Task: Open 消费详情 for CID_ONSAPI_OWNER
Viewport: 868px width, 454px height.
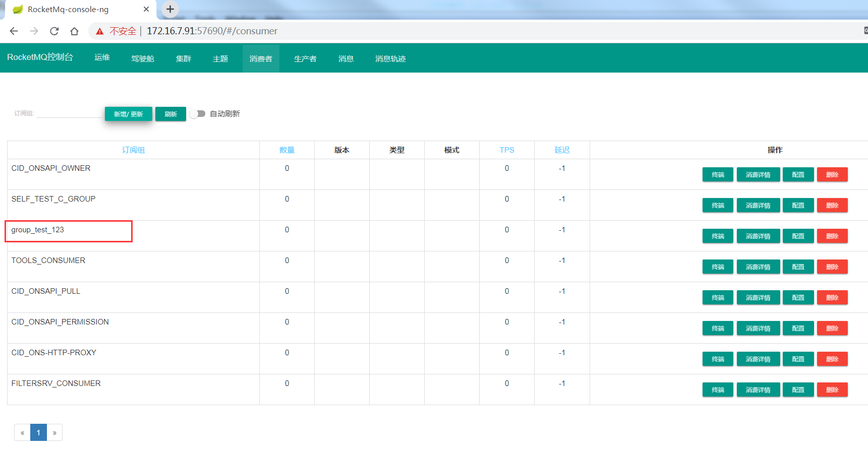Action: point(758,175)
